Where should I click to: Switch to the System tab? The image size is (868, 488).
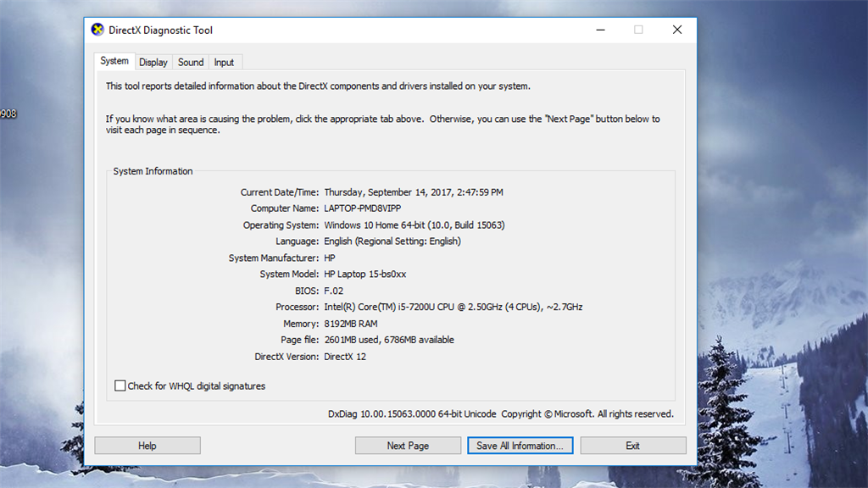[x=114, y=61]
